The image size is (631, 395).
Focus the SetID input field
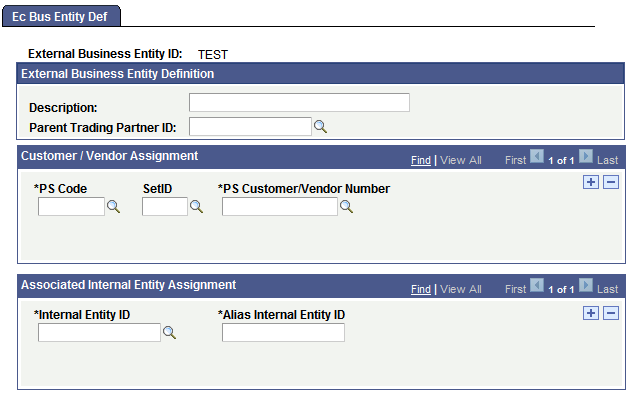165,206
